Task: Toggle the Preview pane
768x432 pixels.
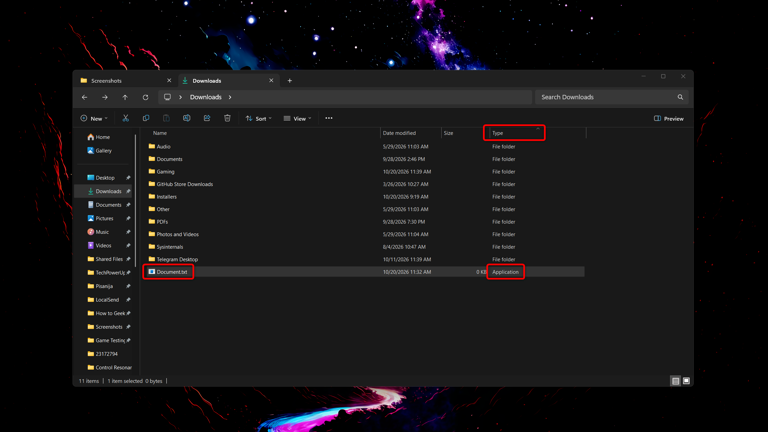Action: point(669,119)
